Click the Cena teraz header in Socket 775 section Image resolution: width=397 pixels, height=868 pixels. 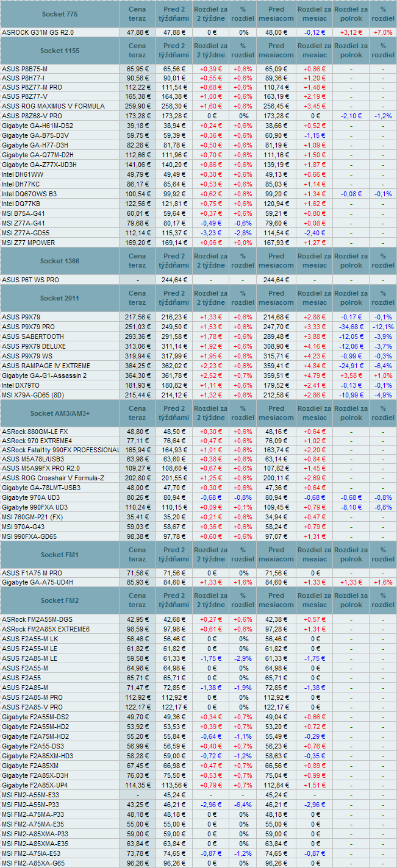(137, 13)
